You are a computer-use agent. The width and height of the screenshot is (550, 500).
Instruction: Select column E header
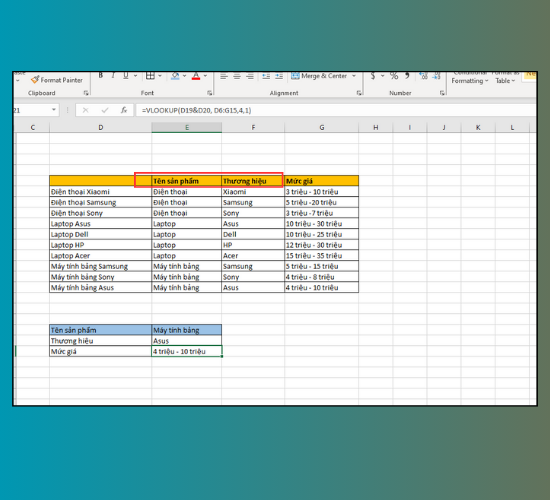point(187,127)
